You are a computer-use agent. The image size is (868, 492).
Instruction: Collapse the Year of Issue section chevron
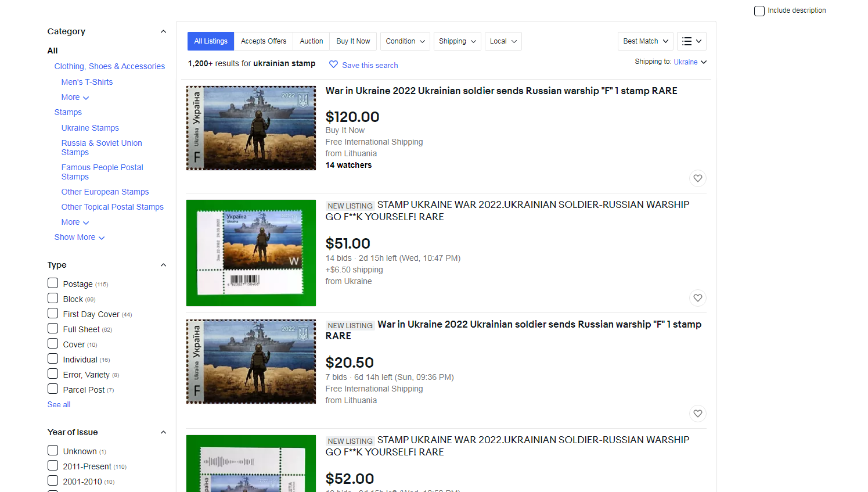tap(163, 433)
